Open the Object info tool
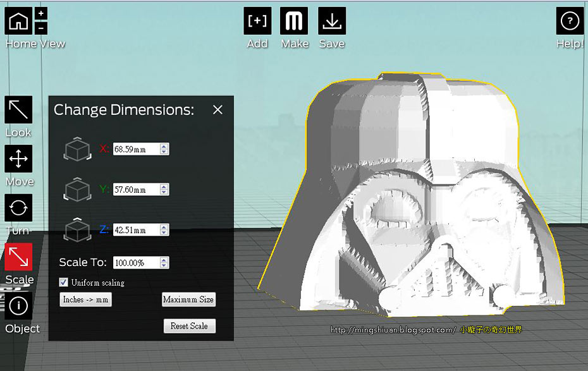Screen dimensions: 588x371 (x=18, y=306)
